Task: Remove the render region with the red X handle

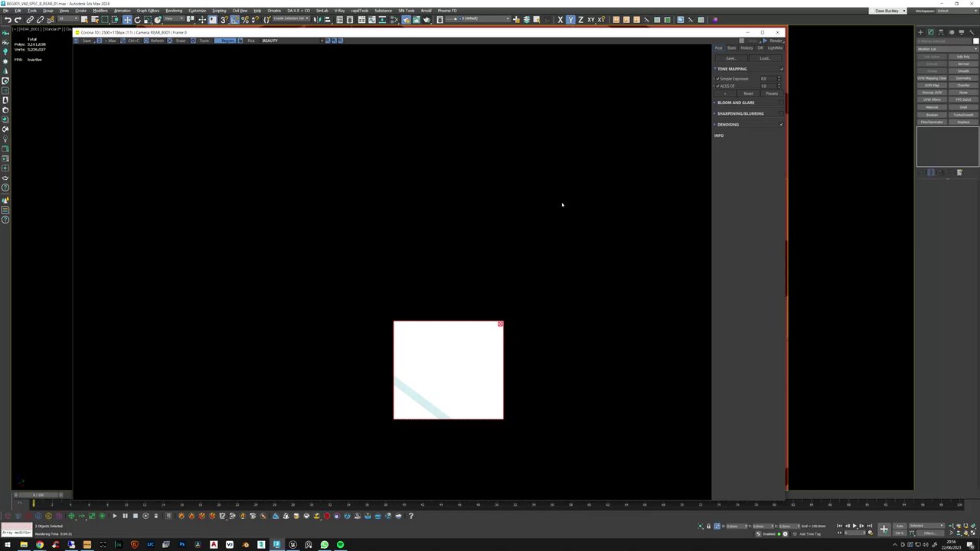Action: pyautogui.click(x=501, y=324)
